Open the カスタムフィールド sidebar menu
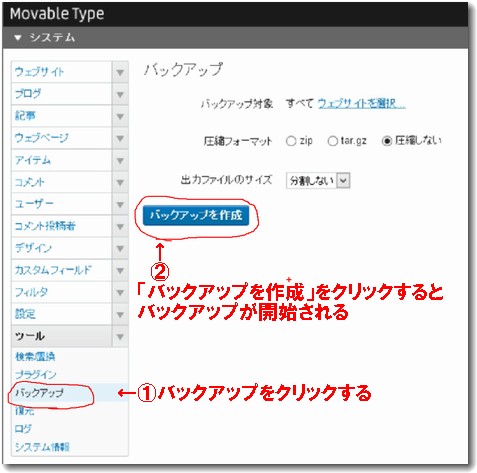 (62, 270)
